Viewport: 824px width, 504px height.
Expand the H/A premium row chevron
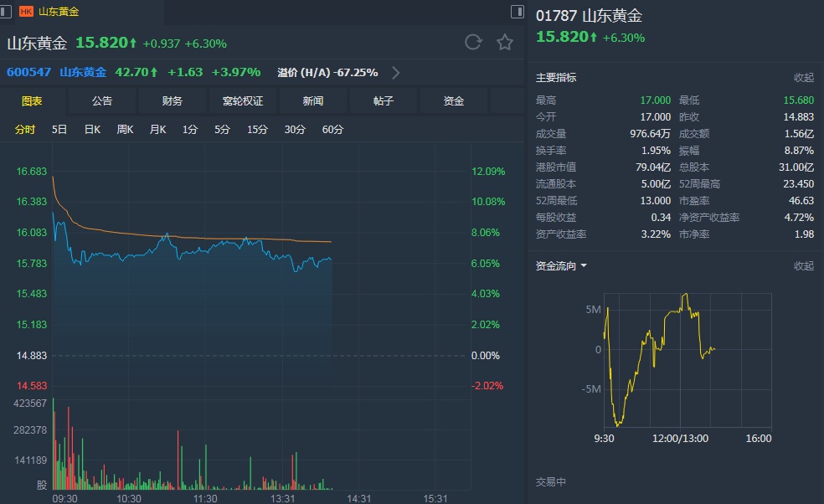pos(396,73)
